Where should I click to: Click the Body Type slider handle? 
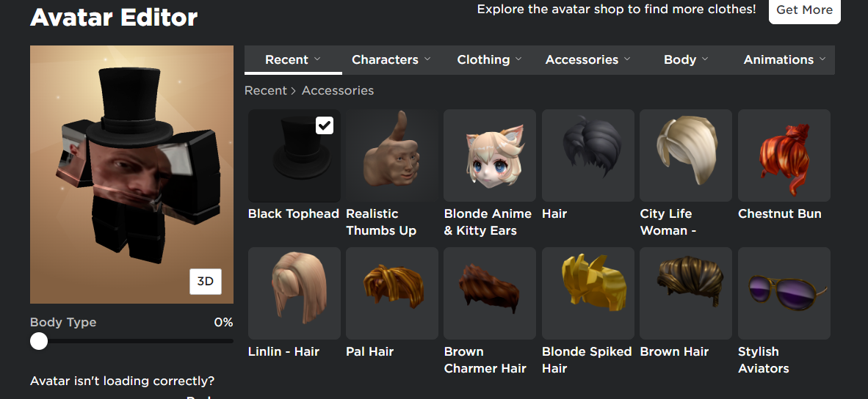39,341
